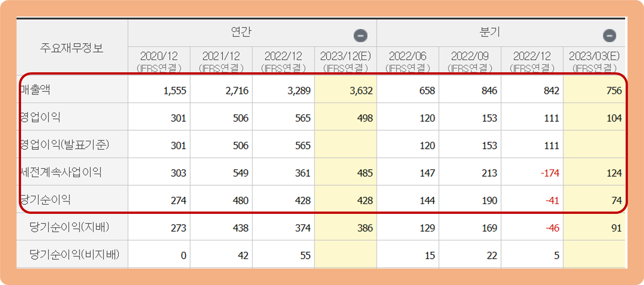The width and height of the screenshot is (644, 285).
Task: Click the 당기순이익(비지배) value 55
Action: [306, 256]
